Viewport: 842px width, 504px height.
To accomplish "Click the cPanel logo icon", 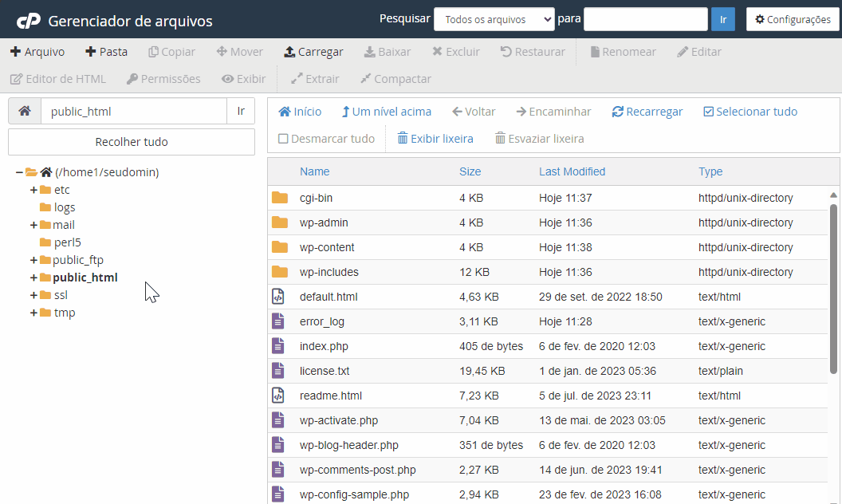I will point(29,21).
